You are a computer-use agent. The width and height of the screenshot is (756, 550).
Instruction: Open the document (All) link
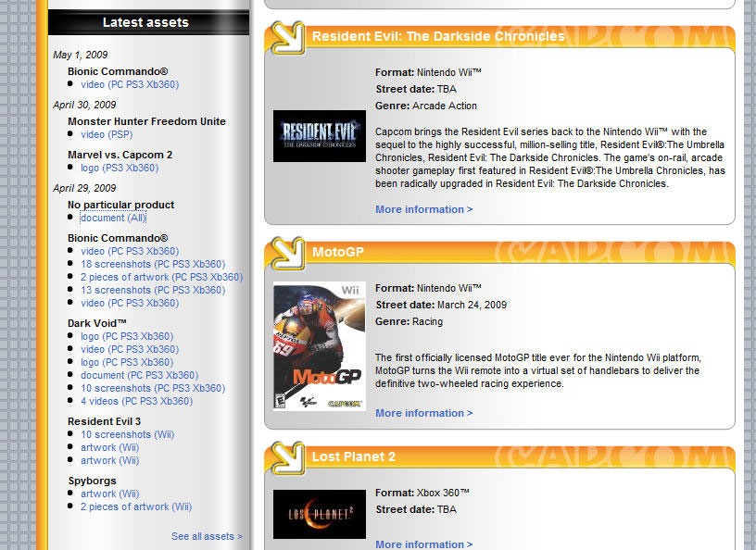[113, 218]
